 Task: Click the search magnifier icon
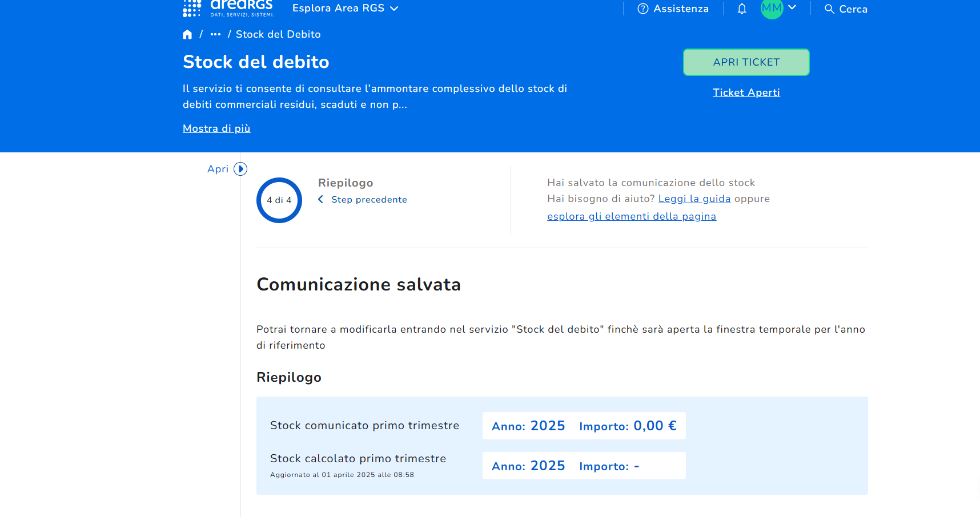tap(829, 9)
